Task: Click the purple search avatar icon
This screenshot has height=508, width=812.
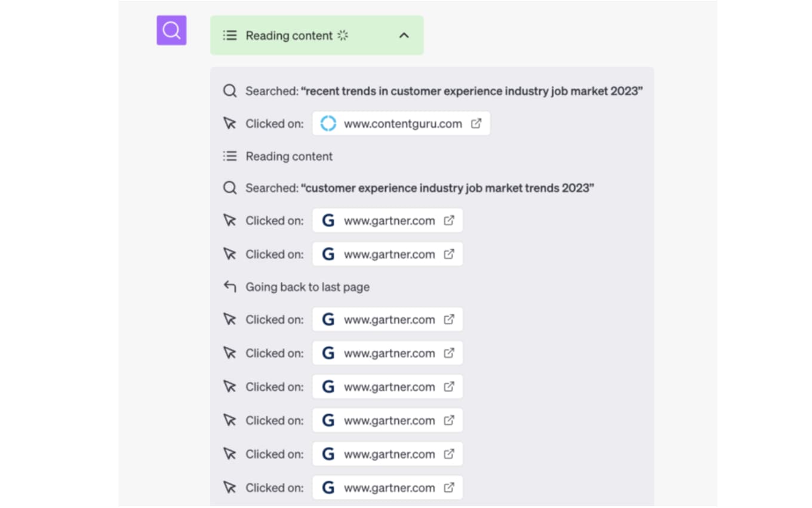Action: click(x=171, y=30)
